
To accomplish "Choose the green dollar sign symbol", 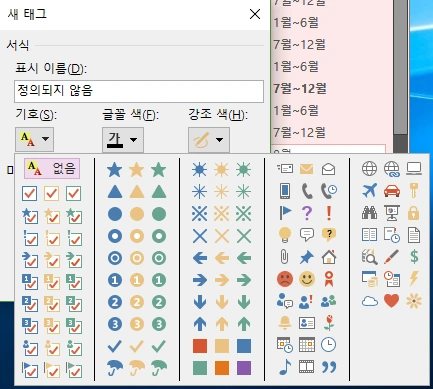I will [414, 257].
